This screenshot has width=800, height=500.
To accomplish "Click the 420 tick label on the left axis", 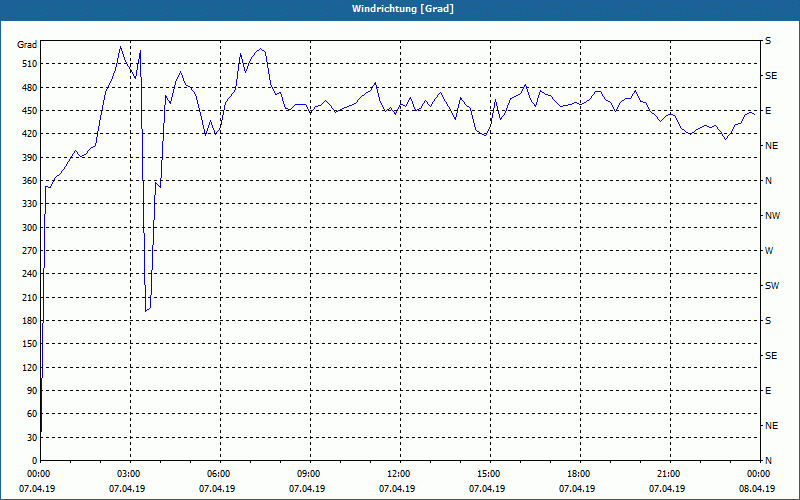I will point(30,134).
